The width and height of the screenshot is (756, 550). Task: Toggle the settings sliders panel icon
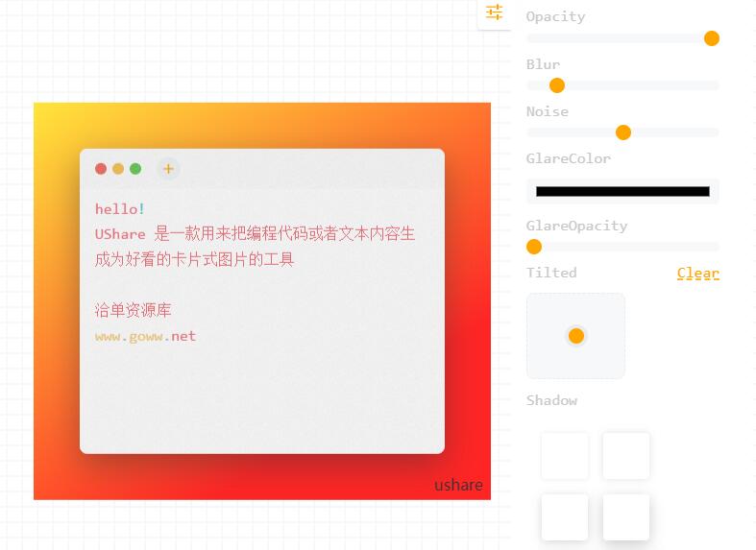pyautogui.click(x=494, y=12)
